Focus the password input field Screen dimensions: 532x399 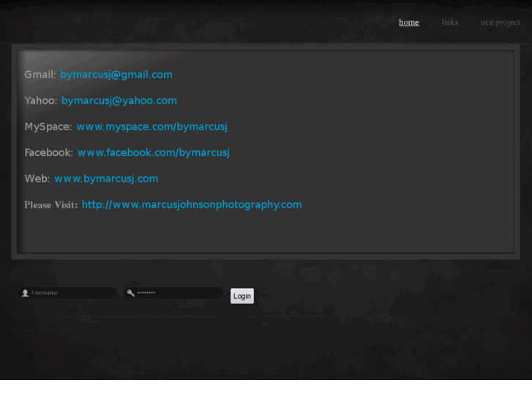coord(173,293)
